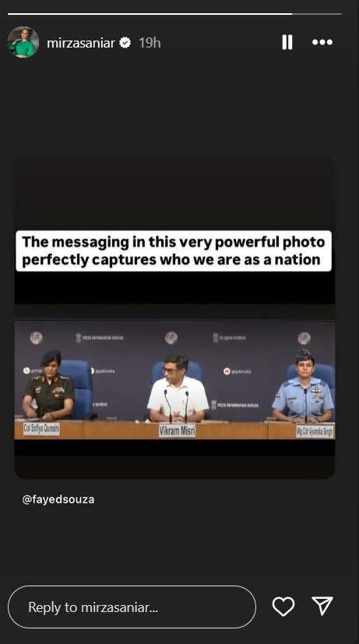Open the three-dot more options menu
This screenshot has width=359, height=644.
(322, 42)
